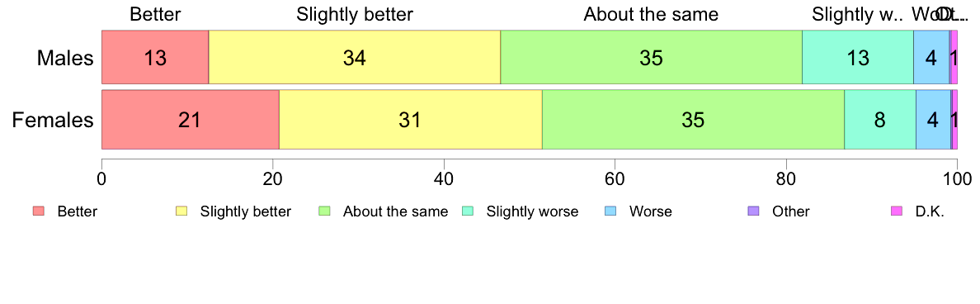Image resolution: width=980 pixels, height=304 pixels.
Task: Select the Females yellow segment showing 31
Action: [x=411, y=120]
